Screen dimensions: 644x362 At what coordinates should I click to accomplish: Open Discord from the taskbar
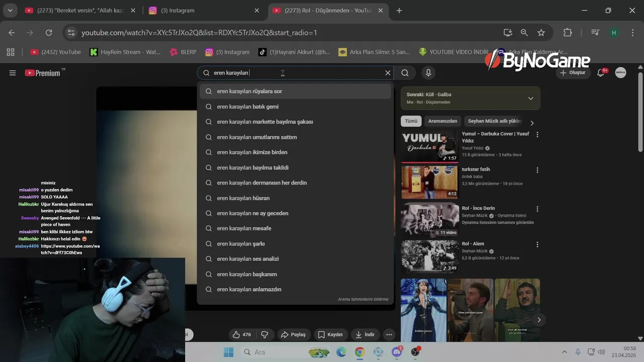[x=397, y=352]
